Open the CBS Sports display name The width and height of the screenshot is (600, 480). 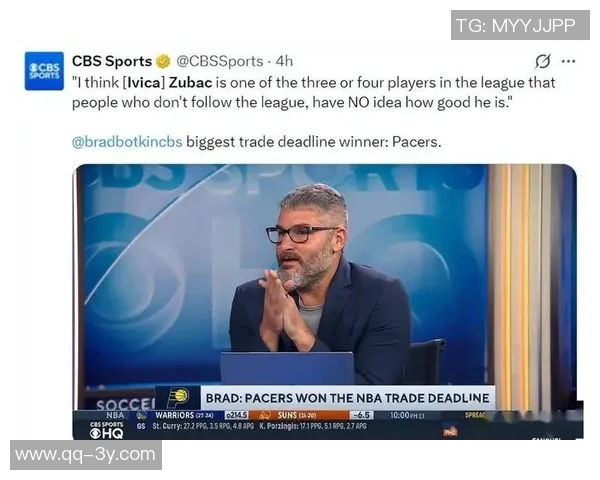point(112,61)
